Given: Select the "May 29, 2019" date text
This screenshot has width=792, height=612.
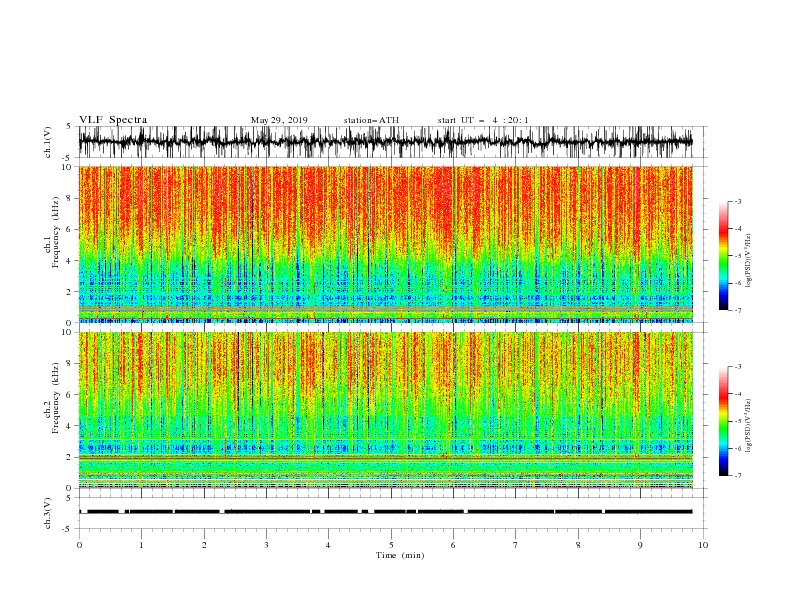Looking at the screenshot, I should pos(279,120).
